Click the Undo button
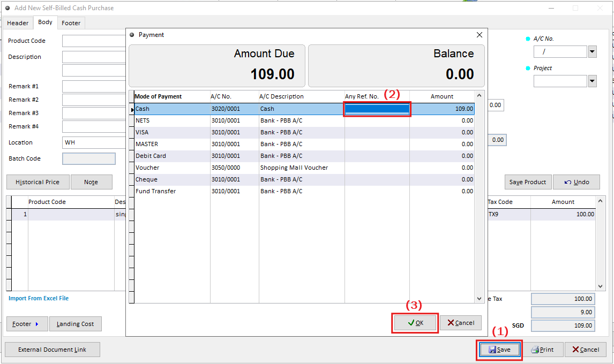614x364 pixels. [576, 182]
